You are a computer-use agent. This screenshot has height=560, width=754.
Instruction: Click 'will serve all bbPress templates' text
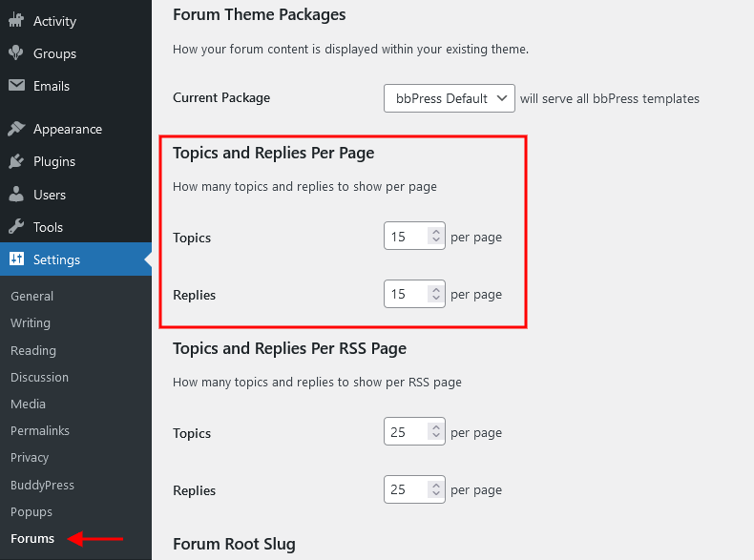(x=610, y=98)
